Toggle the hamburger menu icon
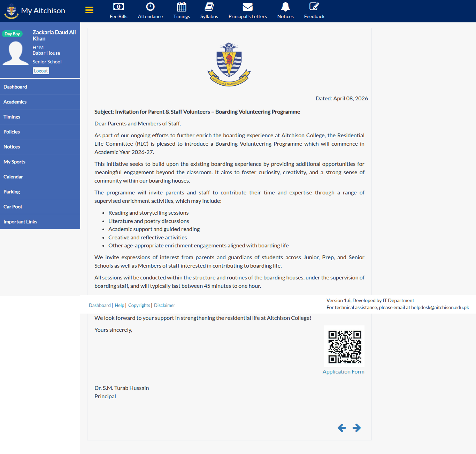476x454 pixels. [89, 10]
